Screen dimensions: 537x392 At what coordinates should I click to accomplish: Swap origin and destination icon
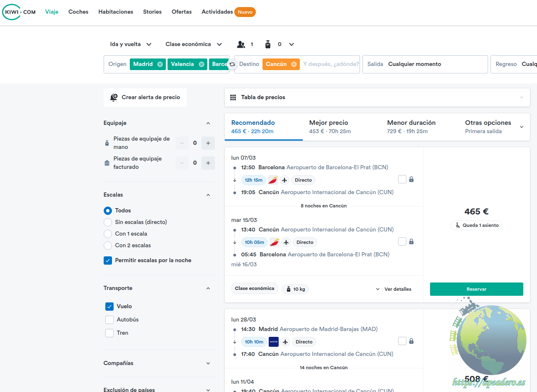232,64
